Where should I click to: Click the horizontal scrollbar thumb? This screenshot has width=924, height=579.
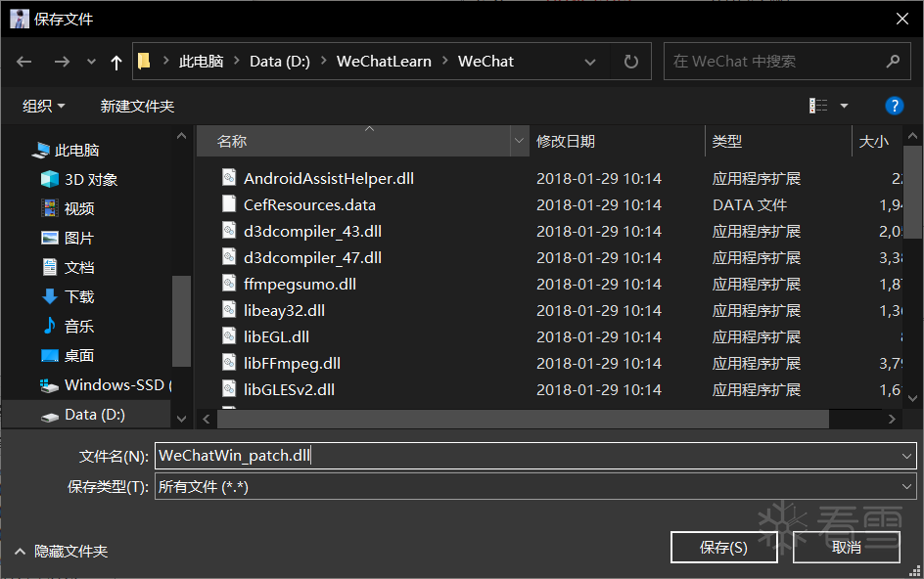click(x=524, y=419)
